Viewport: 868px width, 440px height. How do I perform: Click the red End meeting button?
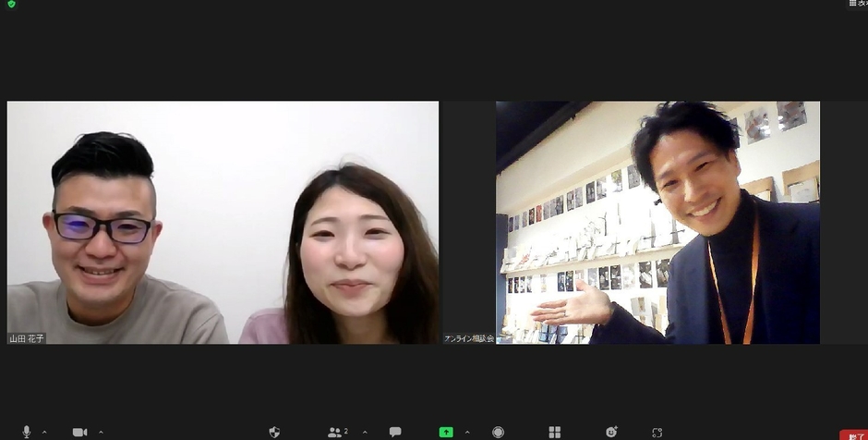point(853,434)
